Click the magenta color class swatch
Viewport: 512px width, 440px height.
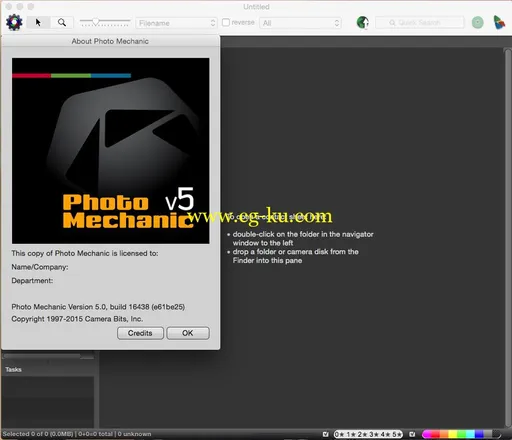click(426, 434)
